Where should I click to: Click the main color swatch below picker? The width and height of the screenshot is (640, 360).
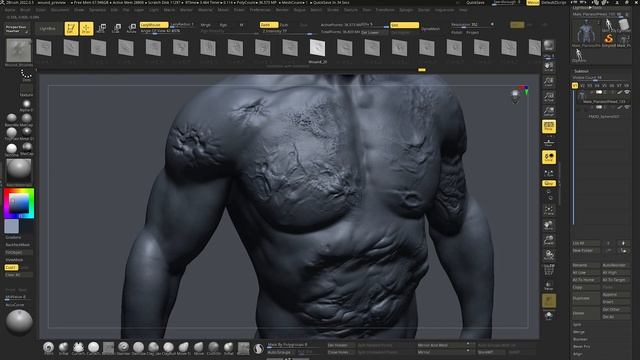11,226
